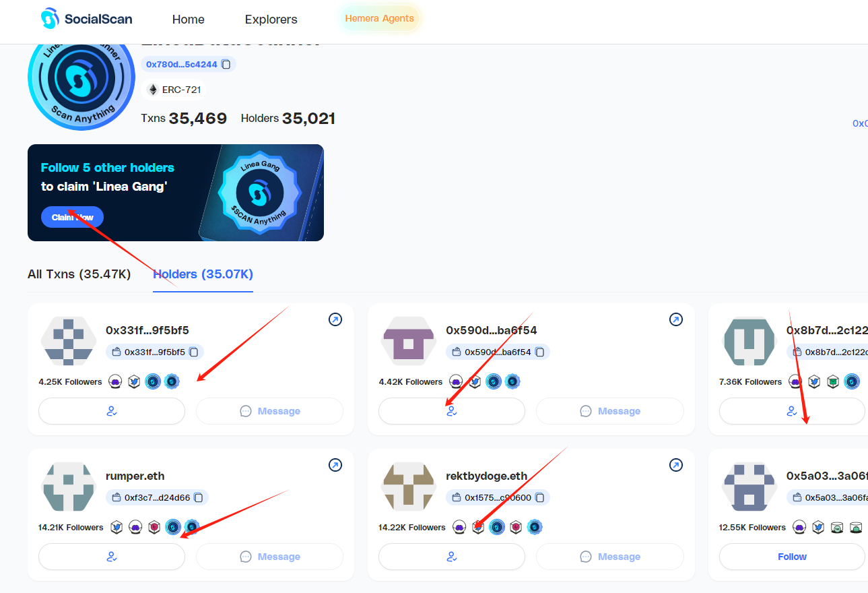Click avatar of 0x8b7d...2c122
Image resolution: width=868 pixels, height=593 pixels.
coord(749,341)
